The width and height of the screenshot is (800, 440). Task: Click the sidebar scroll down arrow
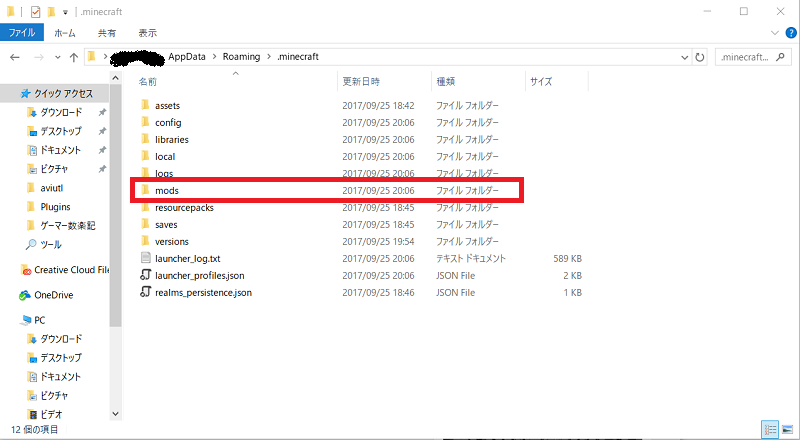(x=115, y=413)
